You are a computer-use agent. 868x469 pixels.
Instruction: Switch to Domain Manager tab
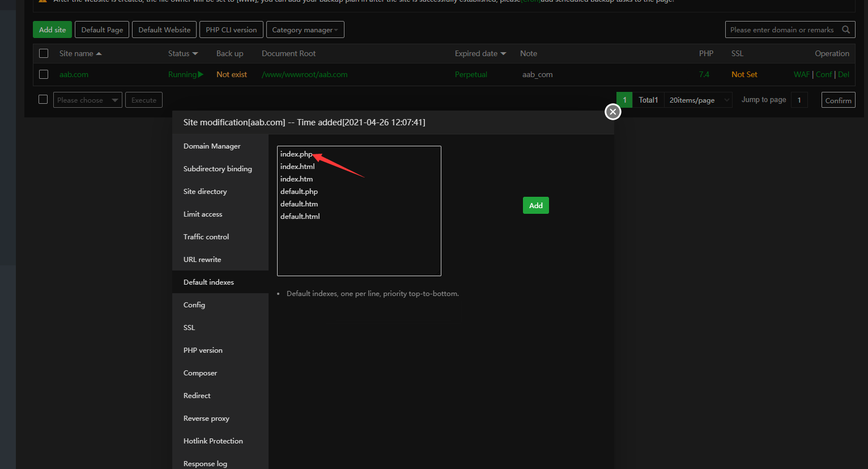[x=212, y=146]
